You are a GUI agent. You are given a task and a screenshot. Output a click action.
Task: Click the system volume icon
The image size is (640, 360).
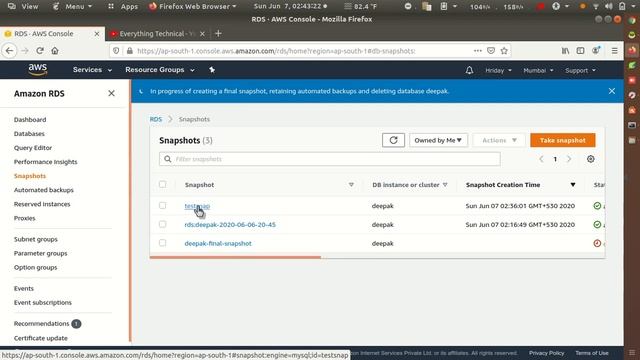point(609,6)
